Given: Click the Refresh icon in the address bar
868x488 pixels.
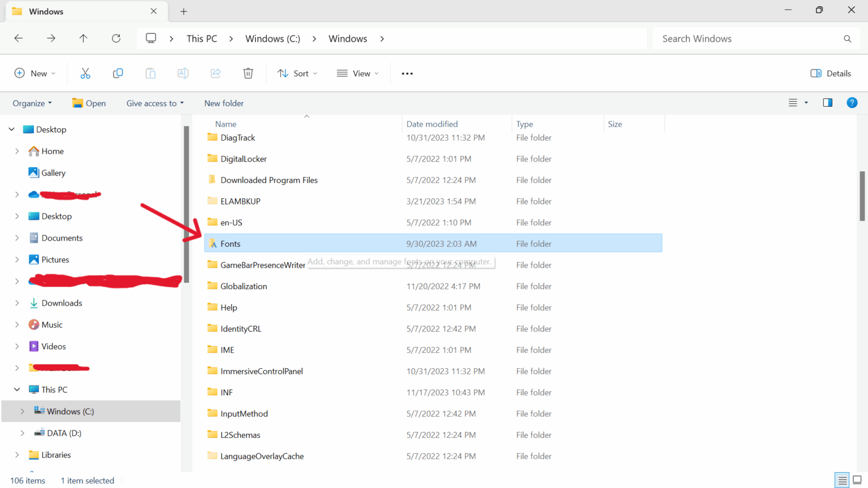Looking at the screenshot, I should coord(116,38).
